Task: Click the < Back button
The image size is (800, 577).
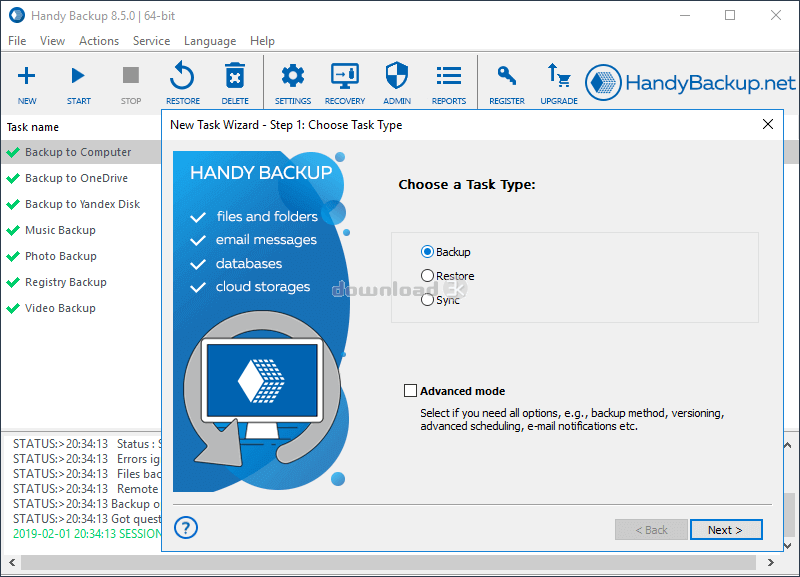Action: (651, 530)
